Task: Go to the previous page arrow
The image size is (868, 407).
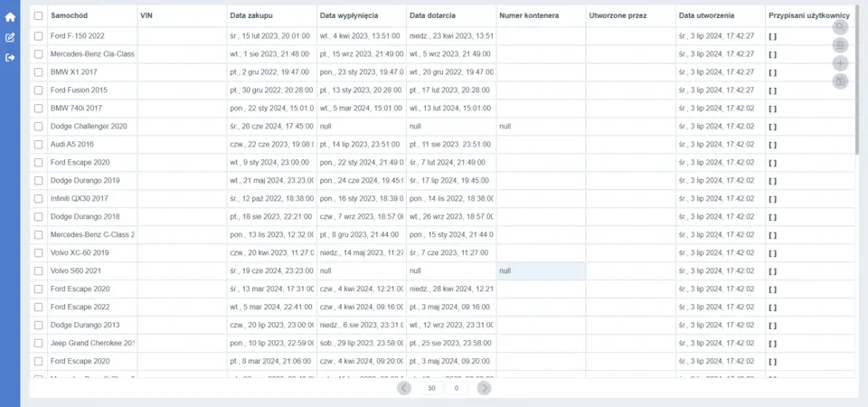Action: tap(404, 388)
